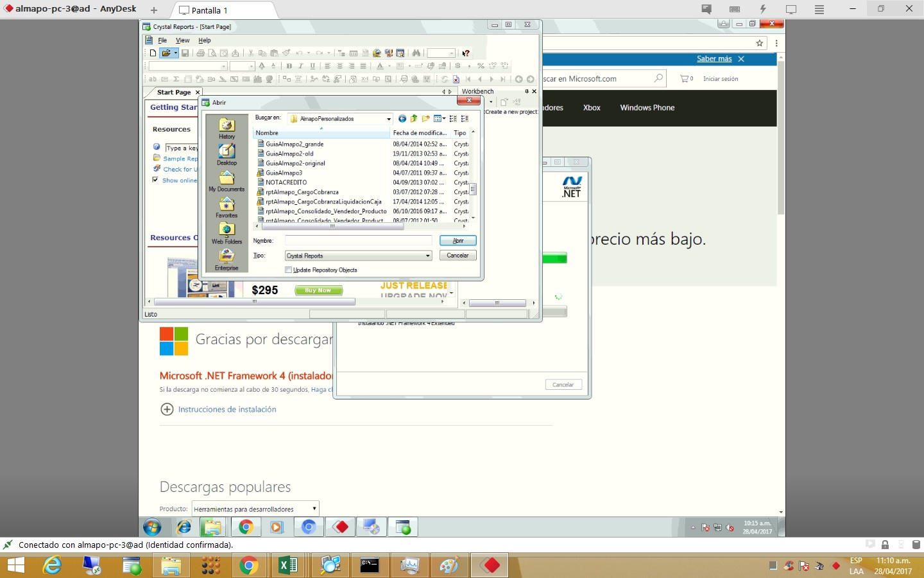Click the binoculars Find icon in Crystal Reports
The width and height of the screenshot is (924, 578).
[416, 53]
